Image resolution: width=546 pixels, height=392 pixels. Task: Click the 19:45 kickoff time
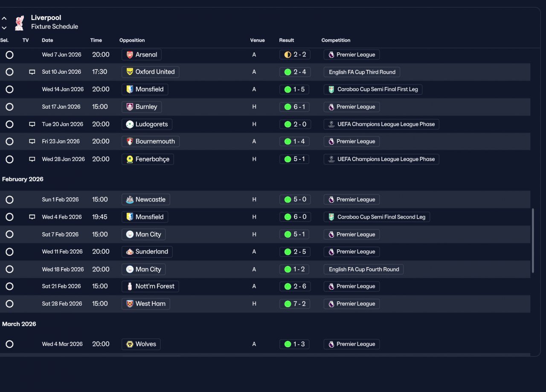tap(100, 217)
